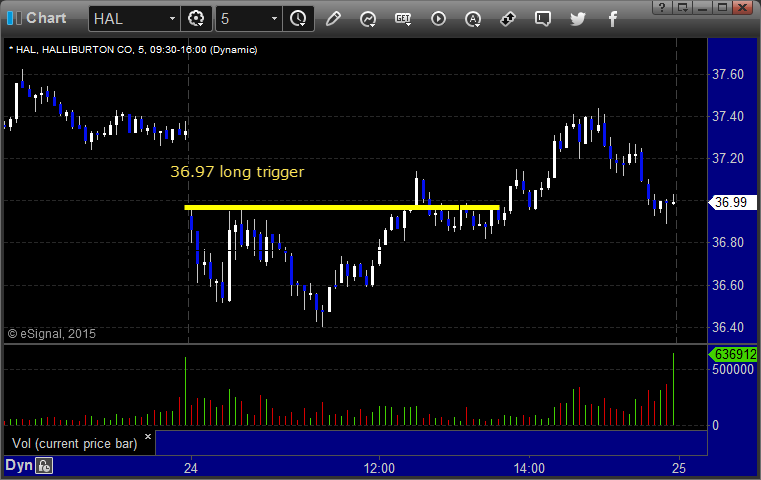Close the Vol current price bar tab
The width and height of the screenshot is (761, 480).
click(148, 436)
